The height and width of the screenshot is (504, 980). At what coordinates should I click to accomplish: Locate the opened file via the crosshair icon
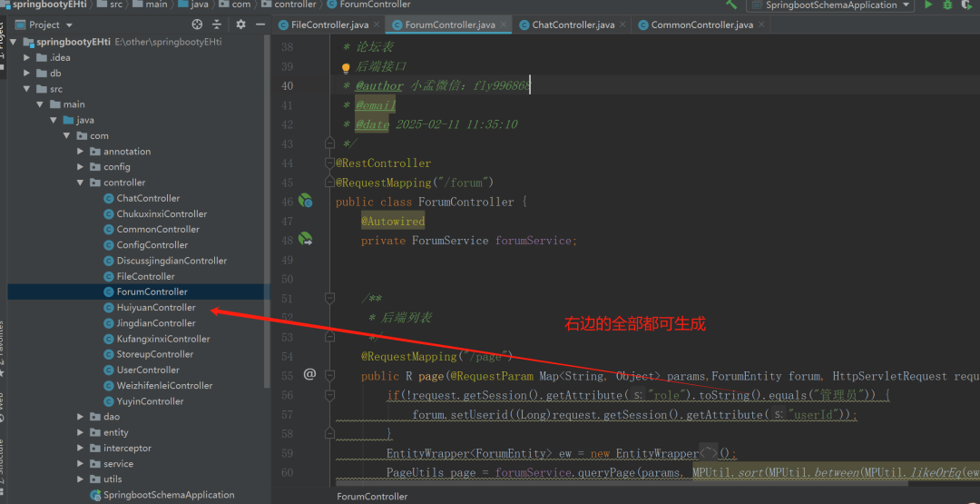pos(197,25)
